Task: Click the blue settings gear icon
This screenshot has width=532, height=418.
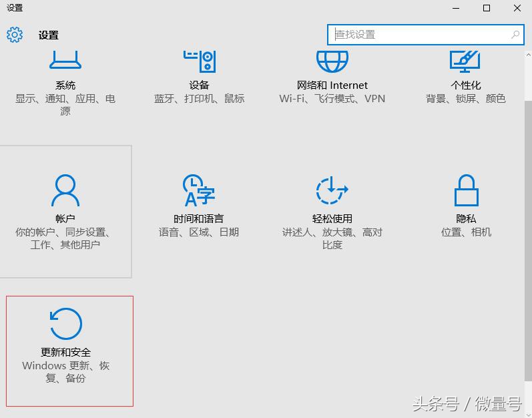Action: (x=15, y=35)
